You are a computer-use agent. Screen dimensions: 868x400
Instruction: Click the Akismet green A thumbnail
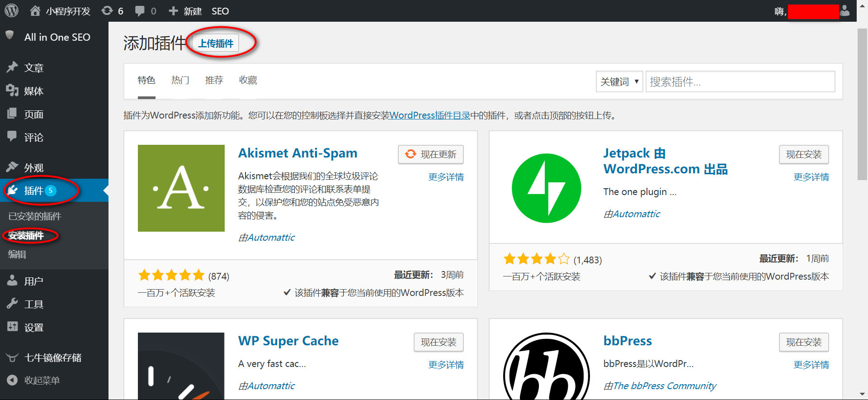point(181,188)
